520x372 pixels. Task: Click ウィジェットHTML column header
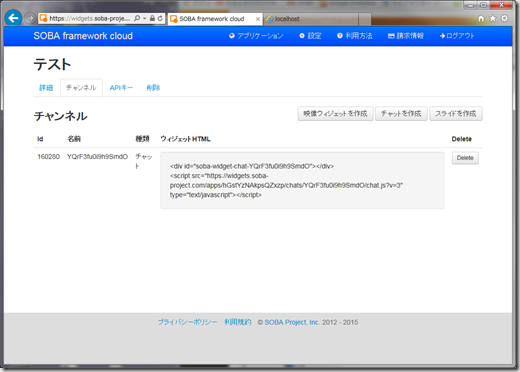185,139
